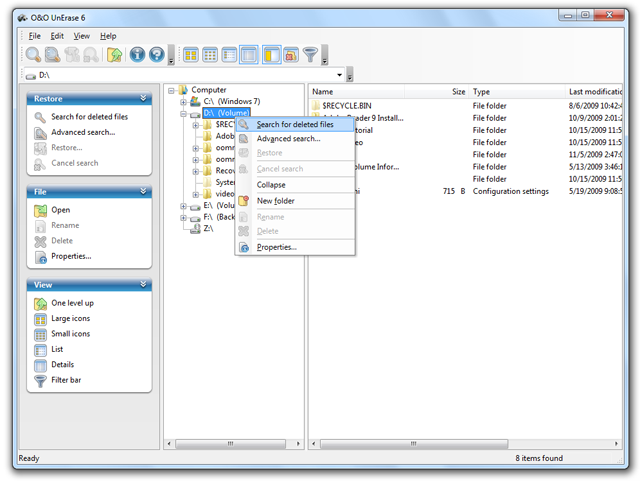Select large icons view toolbar icon
Screen dimensions: 640x484
click(191, 55)
